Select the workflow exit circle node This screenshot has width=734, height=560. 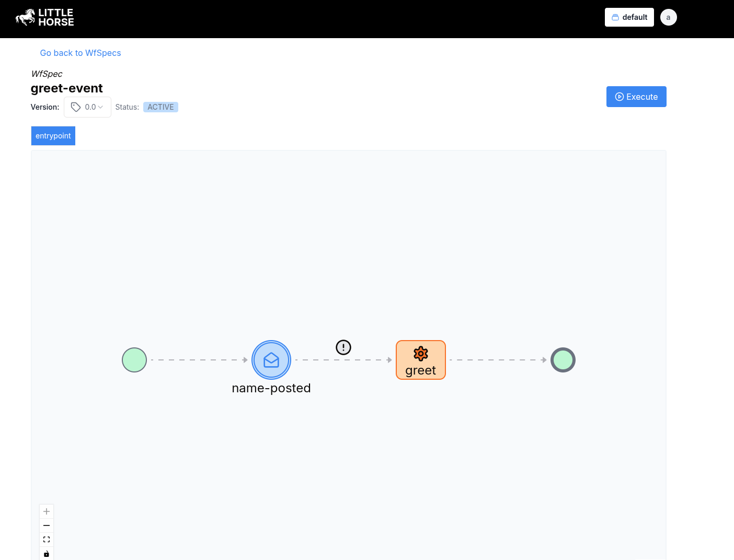(563, 360)
